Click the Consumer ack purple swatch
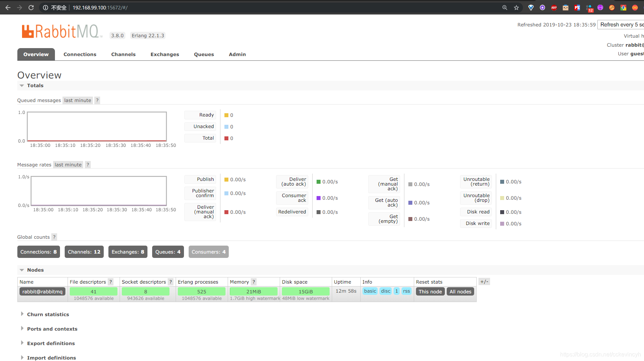 (318, 198)
